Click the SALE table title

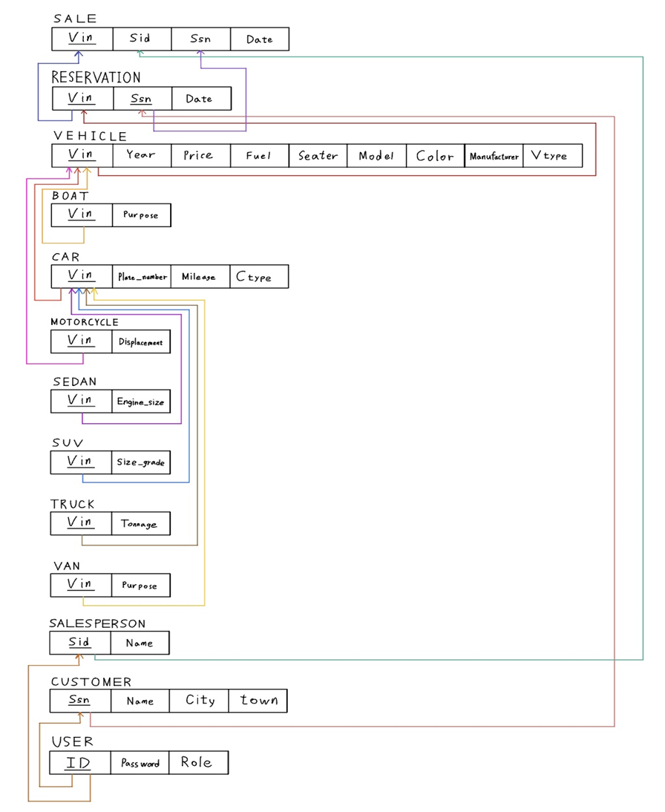pos(75,19)
